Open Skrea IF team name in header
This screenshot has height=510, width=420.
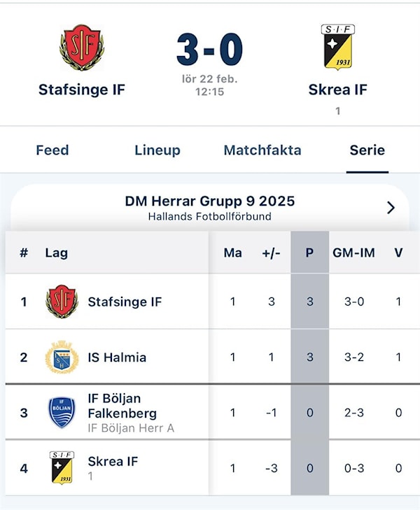coord(338,90)
